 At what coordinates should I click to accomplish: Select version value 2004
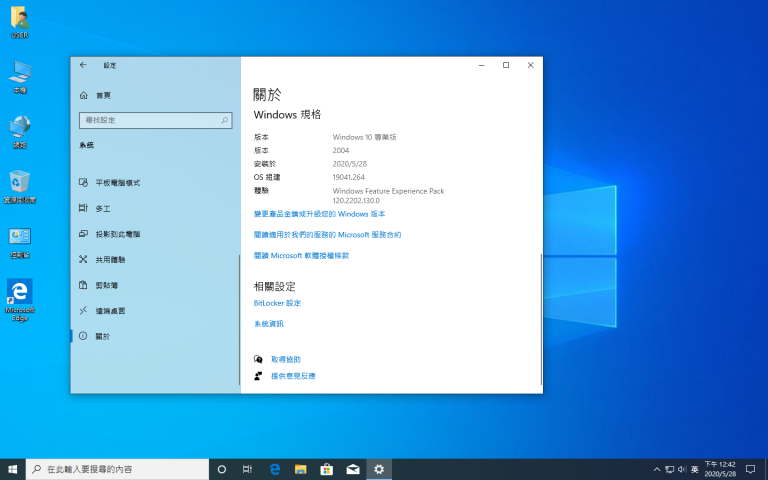coord(340,150)
